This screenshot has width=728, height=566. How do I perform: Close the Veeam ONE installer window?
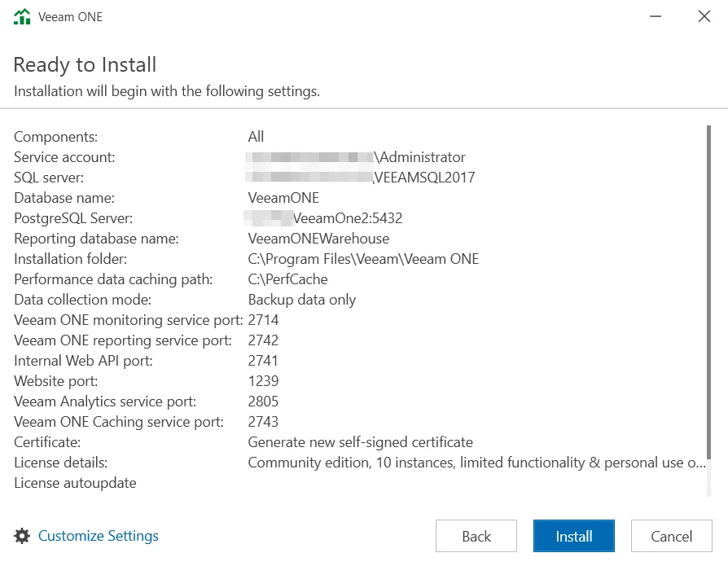(x=704, y=16)
